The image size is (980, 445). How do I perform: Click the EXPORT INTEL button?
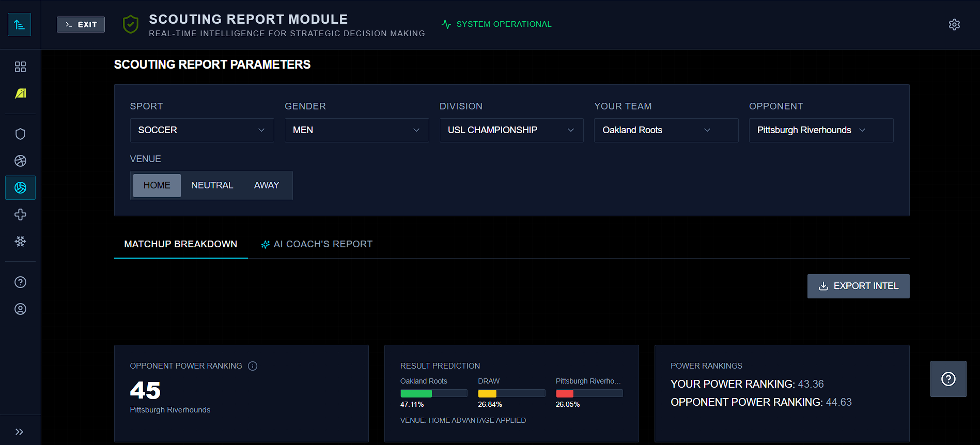[x=858, y=286]
